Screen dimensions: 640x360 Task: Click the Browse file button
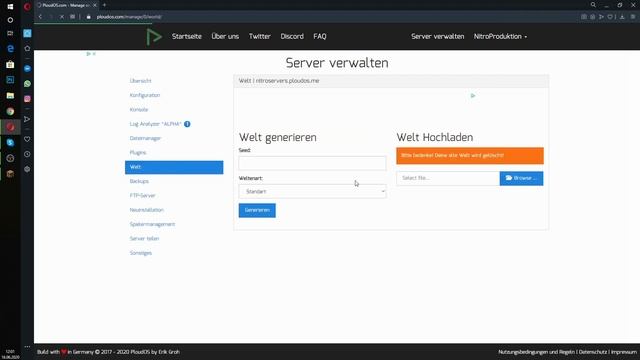pyautogui.click(x=521, y=178)
